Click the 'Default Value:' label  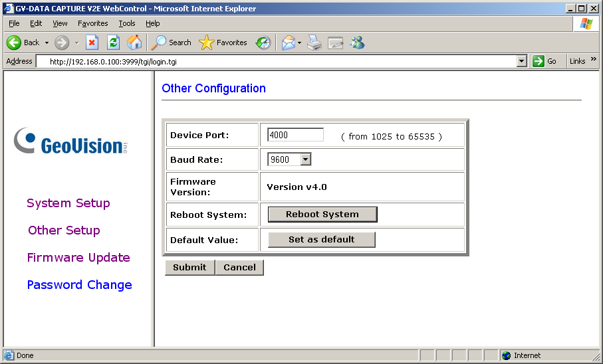pyautogui.click(x=204, y=240)
